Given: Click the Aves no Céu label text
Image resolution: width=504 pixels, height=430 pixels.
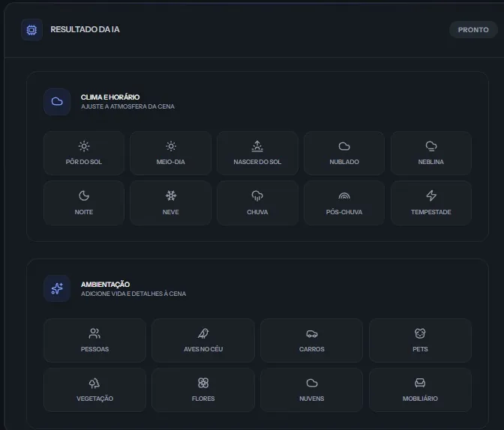Looking at the screenshot, I should (203, 349).
